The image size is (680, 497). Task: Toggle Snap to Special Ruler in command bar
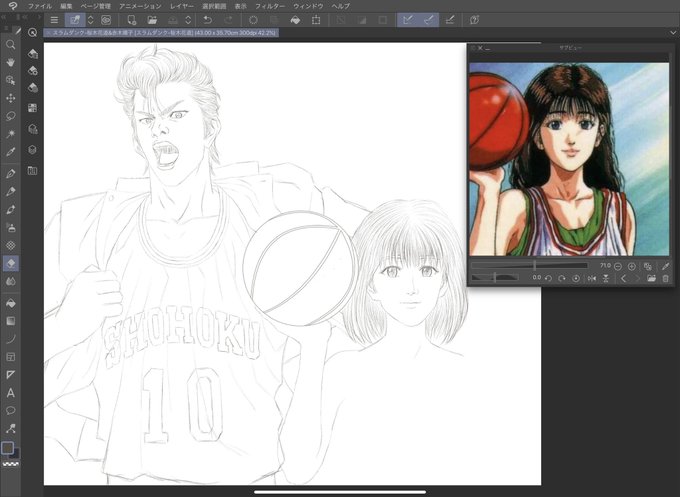[x=428, y=20]
